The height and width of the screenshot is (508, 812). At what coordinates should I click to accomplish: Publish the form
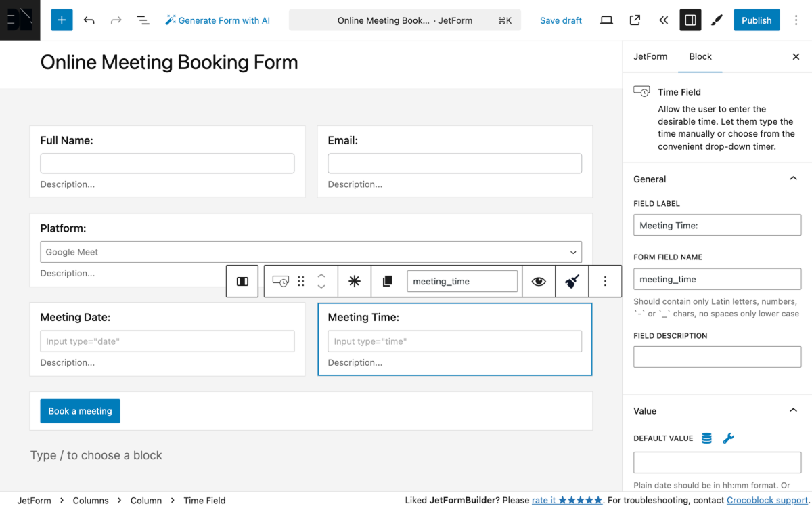click(x=757, y=20)
